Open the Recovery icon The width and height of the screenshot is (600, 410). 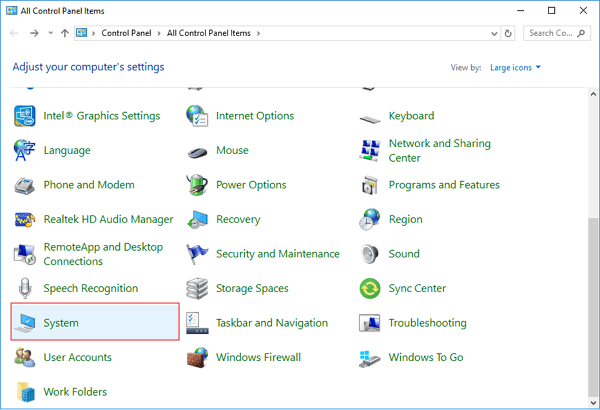click(x=197, y=220)
